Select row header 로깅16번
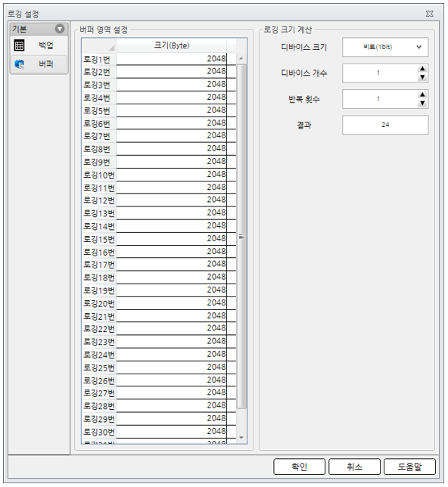The image size is (448, 487). pos(99,253)
